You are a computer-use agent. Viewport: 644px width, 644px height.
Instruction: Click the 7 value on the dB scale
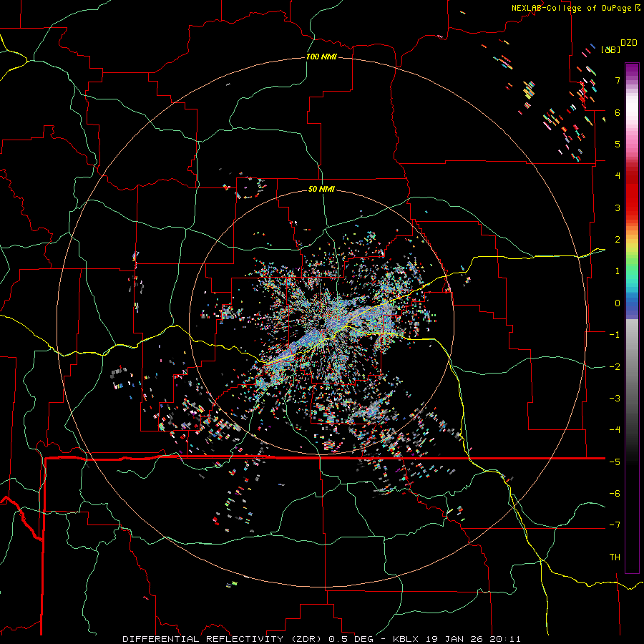[618, 80]
